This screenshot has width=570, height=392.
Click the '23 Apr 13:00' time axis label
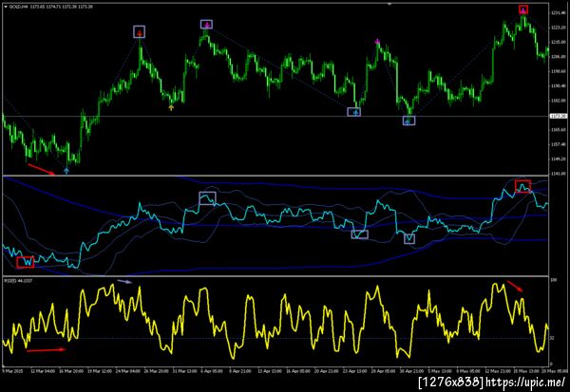354,371
